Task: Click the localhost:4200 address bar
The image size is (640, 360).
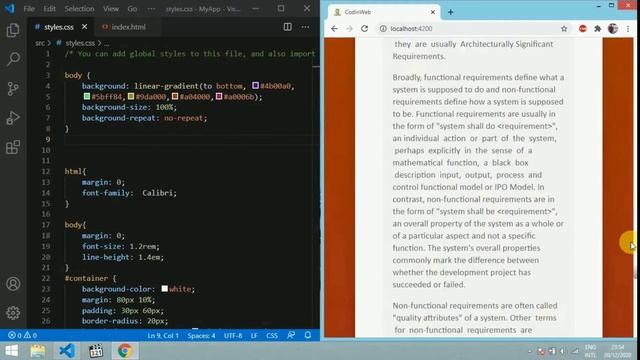Action: (411, 29)
